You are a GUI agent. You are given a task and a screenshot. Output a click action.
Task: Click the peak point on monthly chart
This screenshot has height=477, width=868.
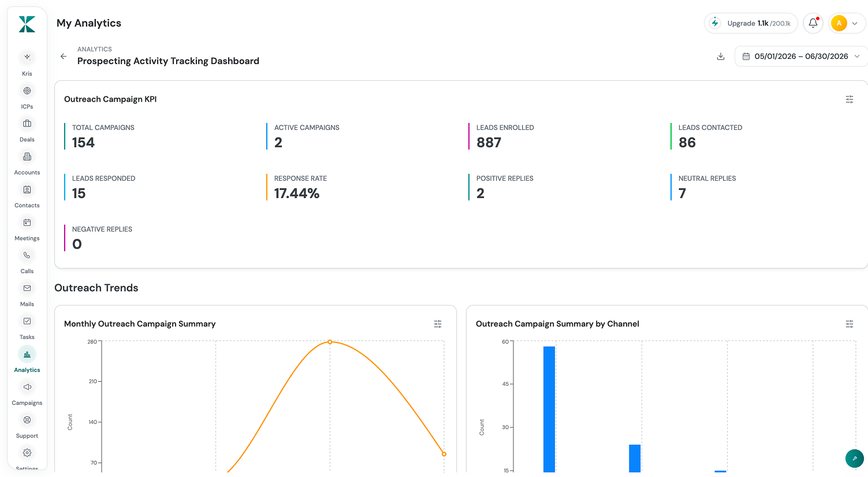330,342
